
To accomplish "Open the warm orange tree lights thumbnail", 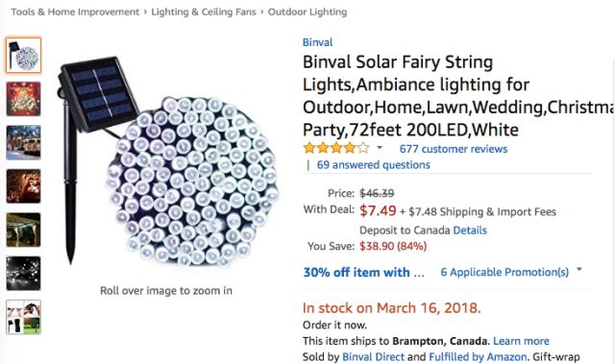I will click(23, 186).
